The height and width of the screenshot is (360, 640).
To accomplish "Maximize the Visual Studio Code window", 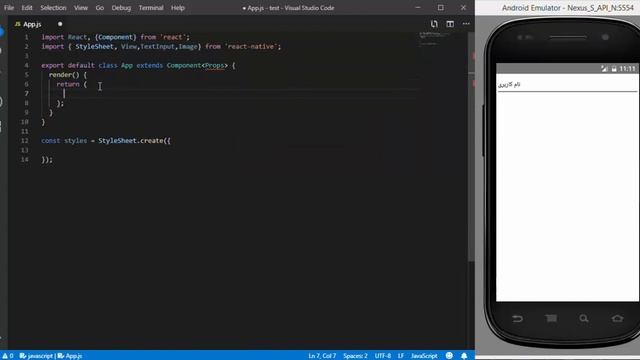I will pos(440,8).
